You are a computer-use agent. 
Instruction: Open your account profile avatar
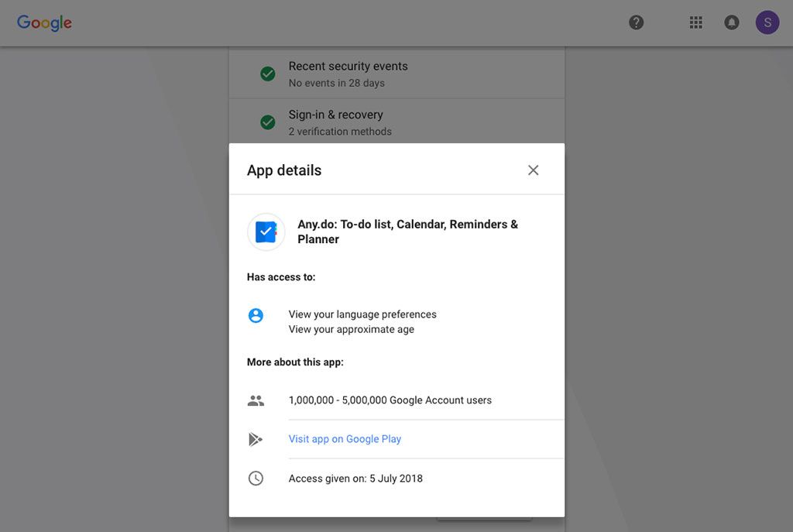point(767,22)
